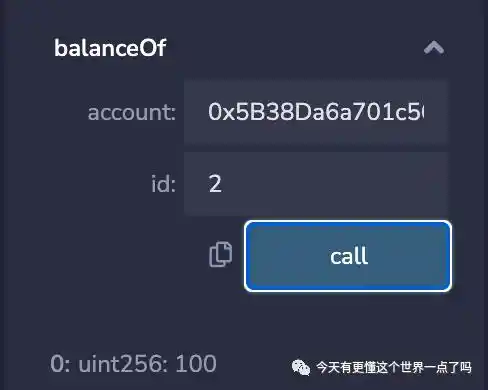Execute balanceOf with the blue call button

pyautogui.click(x=348, y=256)
